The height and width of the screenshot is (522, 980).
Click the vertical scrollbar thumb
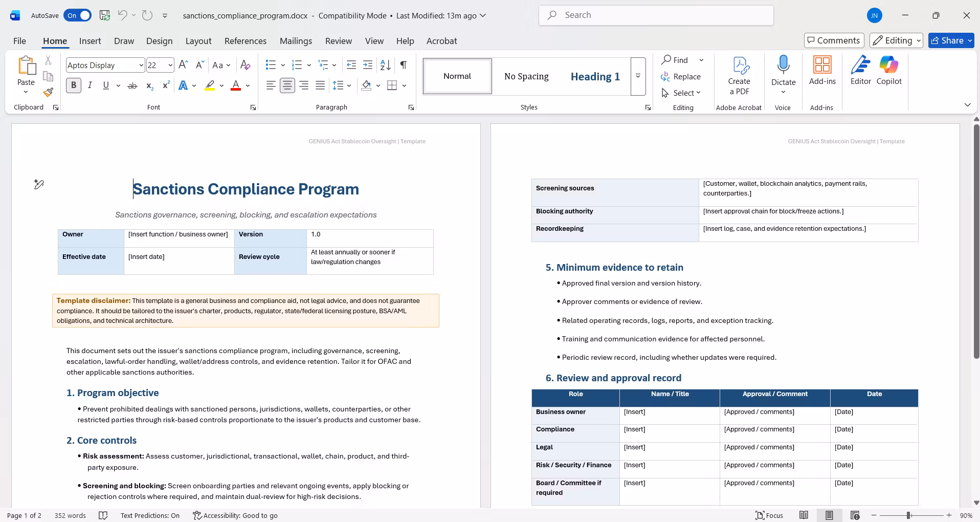(976, 241)
